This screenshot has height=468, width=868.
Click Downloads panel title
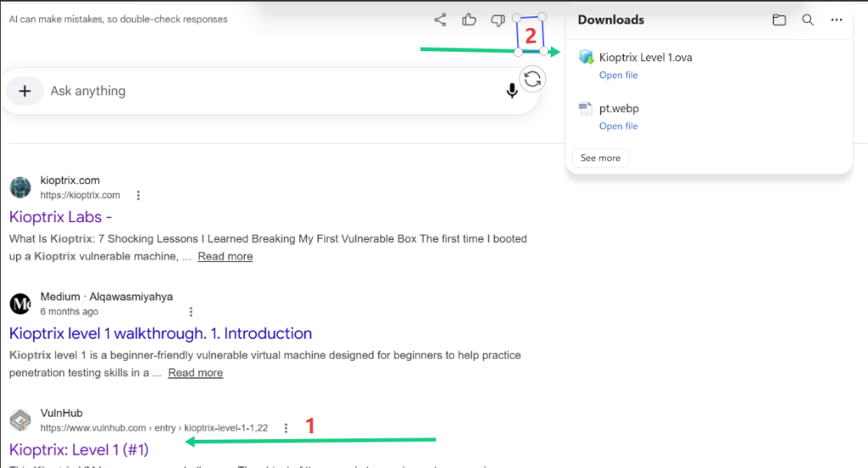(611, 20)
